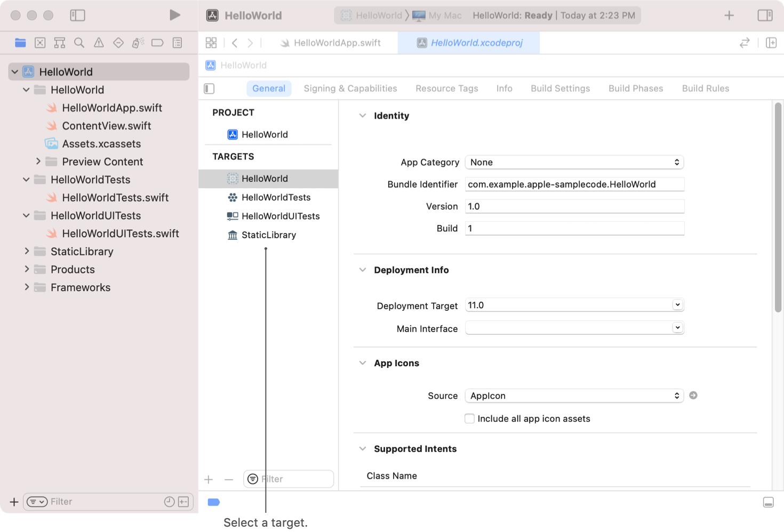Click the Bundle Identifier field

(x=574, y=184)
